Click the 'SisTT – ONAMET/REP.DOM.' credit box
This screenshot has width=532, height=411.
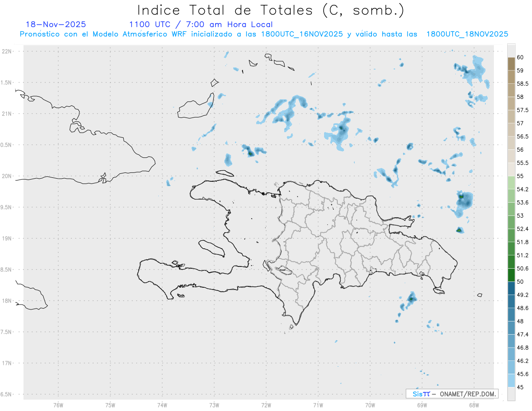pos(452,394)
